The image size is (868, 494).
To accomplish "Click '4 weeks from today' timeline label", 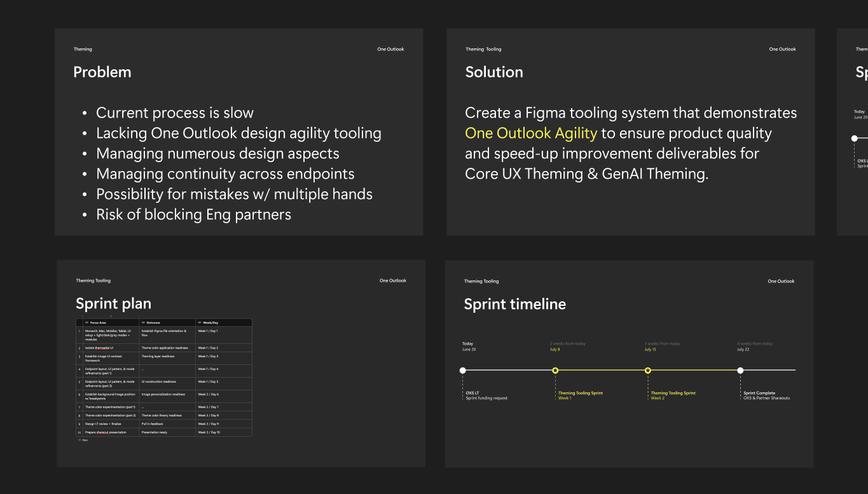I will pyautogui.click(x=755, y=344).
